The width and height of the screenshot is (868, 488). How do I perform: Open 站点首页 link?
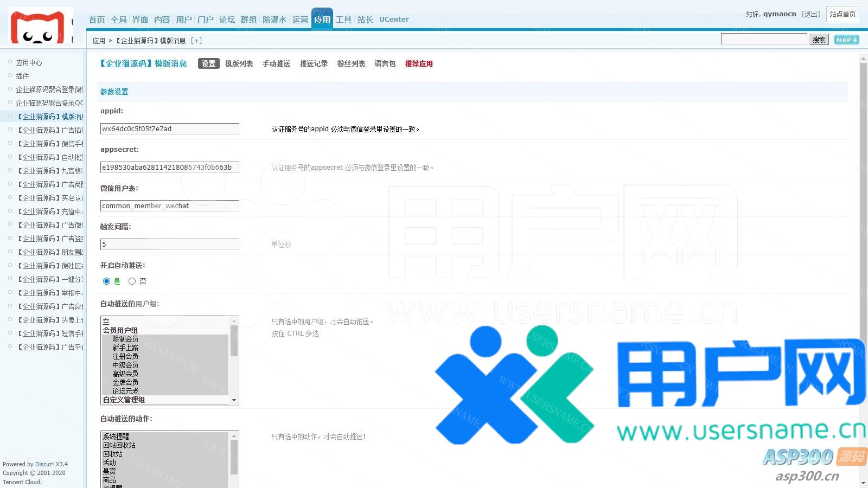[x=843, y=14]
